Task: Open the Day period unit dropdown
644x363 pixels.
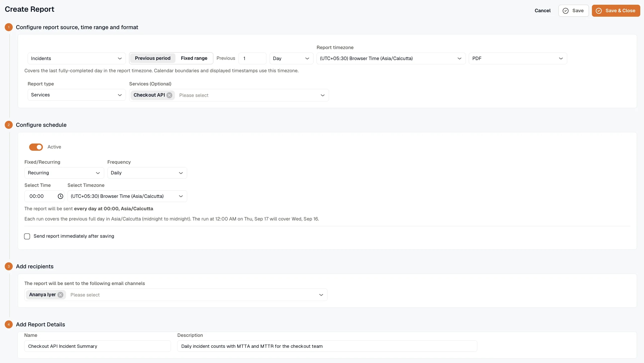Action: 291,59
